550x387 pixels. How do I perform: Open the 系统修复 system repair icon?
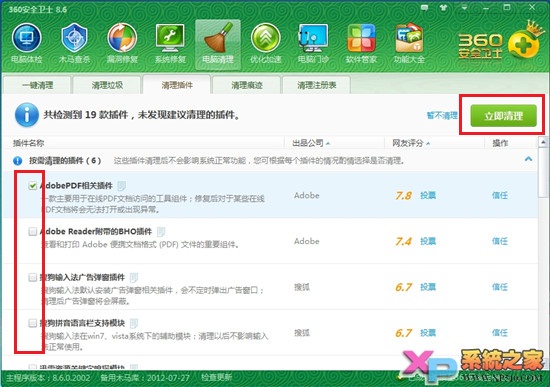pyautogui.click(x=170, y=44)
